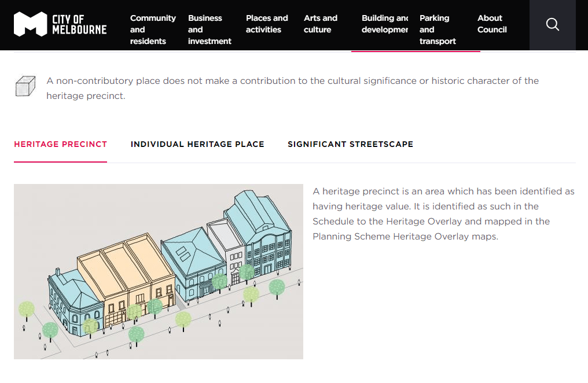Switch to Significant Streetscape tab

pos(350,144)
